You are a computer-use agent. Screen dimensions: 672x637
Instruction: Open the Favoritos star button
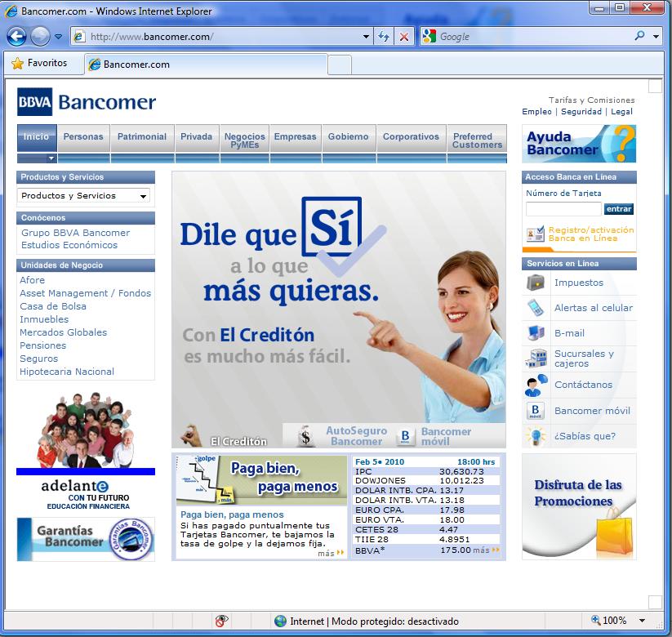(40, 63)
